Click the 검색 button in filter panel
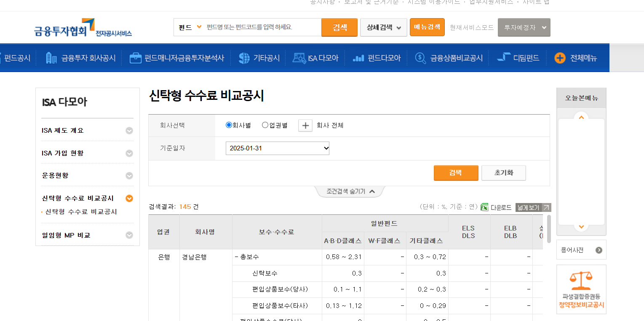Viewport: 644px width, 321px height. click(456, 173)
